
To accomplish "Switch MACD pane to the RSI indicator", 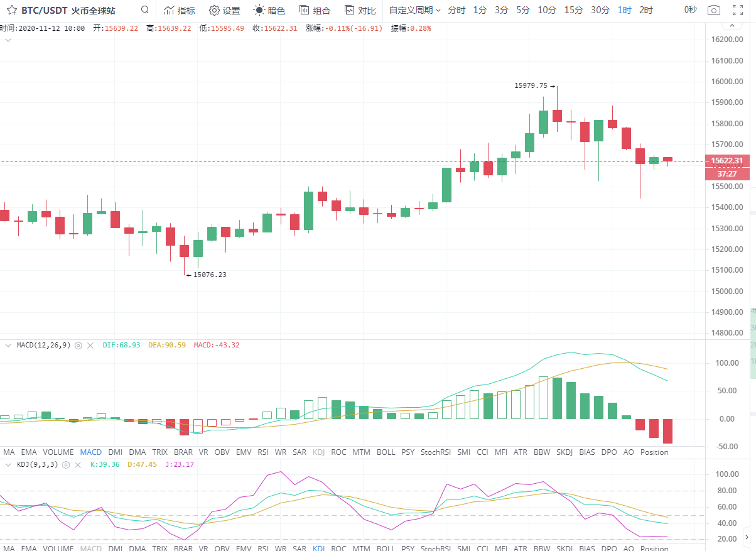I will pos(263,452).
